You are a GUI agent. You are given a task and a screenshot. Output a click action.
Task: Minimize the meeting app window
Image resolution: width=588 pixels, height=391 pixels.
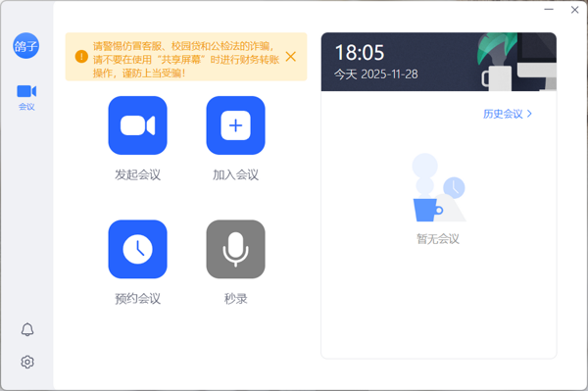click(x=549, y=10)
